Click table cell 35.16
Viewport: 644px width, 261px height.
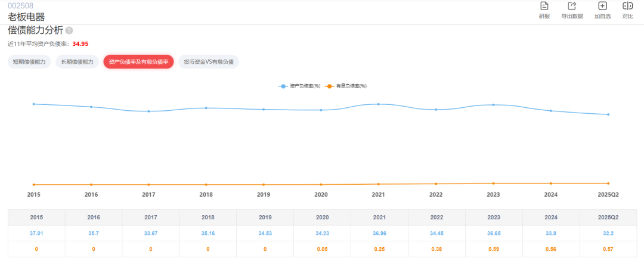(x=208, y=233)
